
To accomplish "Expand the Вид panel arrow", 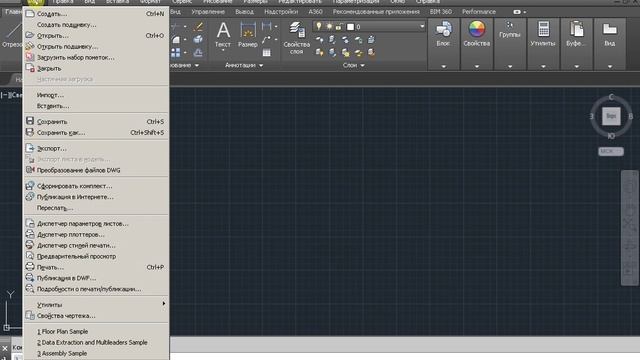I will pyautogui.click(x=610, y=66).
